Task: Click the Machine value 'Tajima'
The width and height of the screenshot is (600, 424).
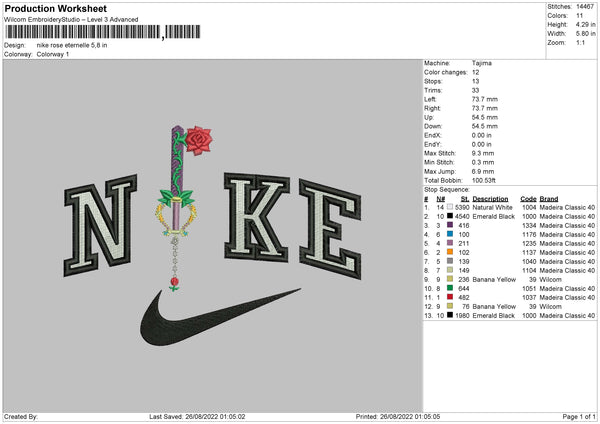Action: (482, 63)
